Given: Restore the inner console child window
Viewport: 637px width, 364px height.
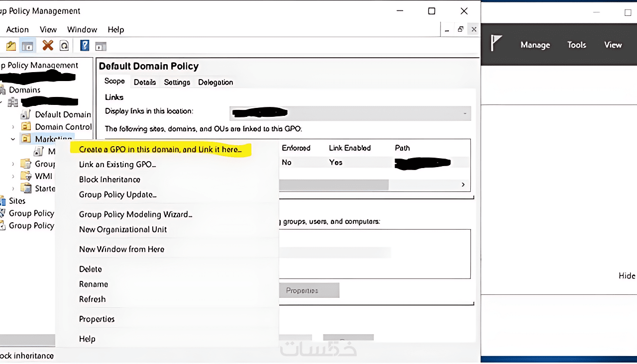Looking at the screenshot, I should point(460,29).
